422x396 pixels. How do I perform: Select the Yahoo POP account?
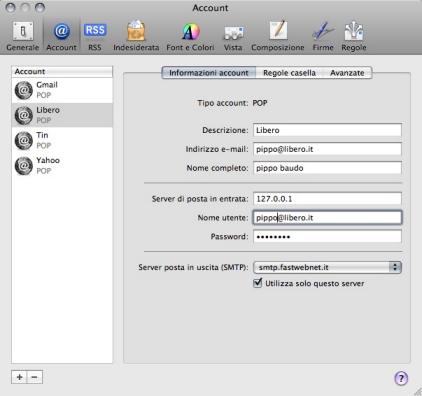[62, 165]
